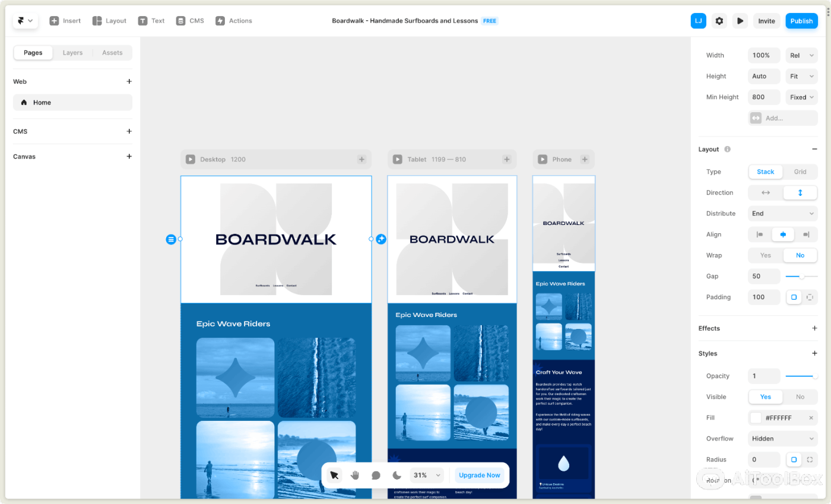Open the Insert panel

tap(65, 20)
